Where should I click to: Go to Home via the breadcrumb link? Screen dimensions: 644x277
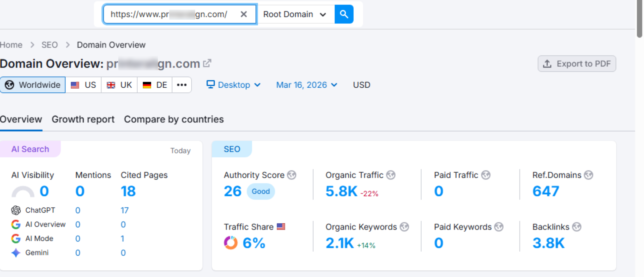click(11, 45)
